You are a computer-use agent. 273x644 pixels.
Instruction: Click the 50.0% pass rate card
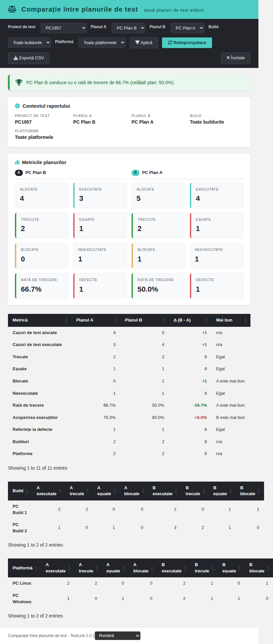coord(158,286)
